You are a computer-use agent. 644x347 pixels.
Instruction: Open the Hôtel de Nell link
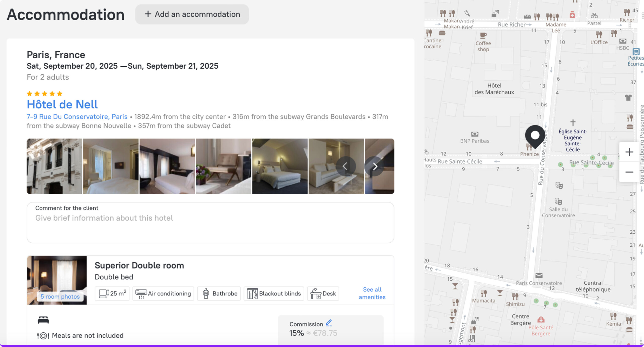click(62, 104)
